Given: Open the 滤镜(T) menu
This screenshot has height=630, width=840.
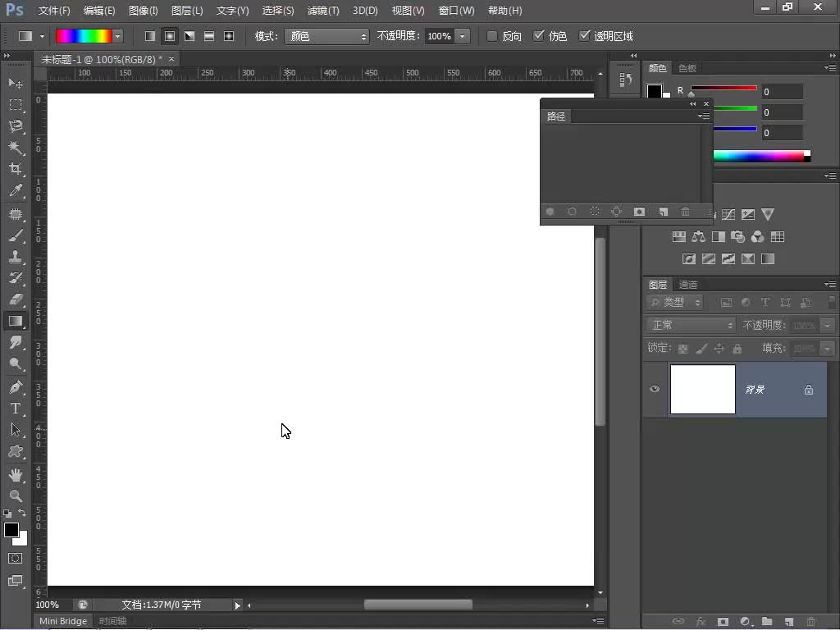Looking at the screenshot, I should click(x=323, y=11).
